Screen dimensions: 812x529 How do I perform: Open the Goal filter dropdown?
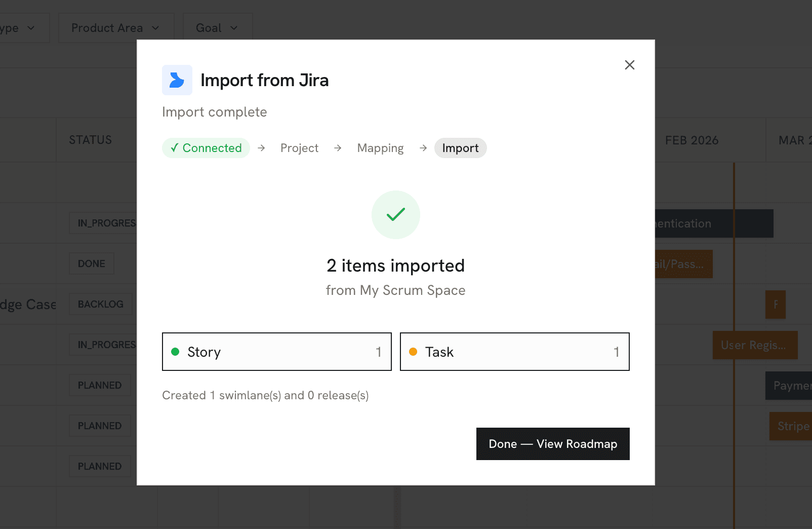(217, 28)
